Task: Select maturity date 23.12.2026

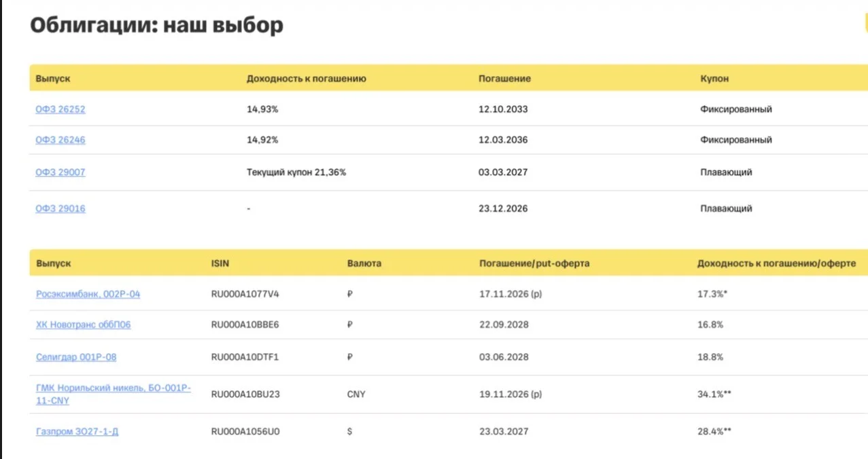Action: (503, 208)
